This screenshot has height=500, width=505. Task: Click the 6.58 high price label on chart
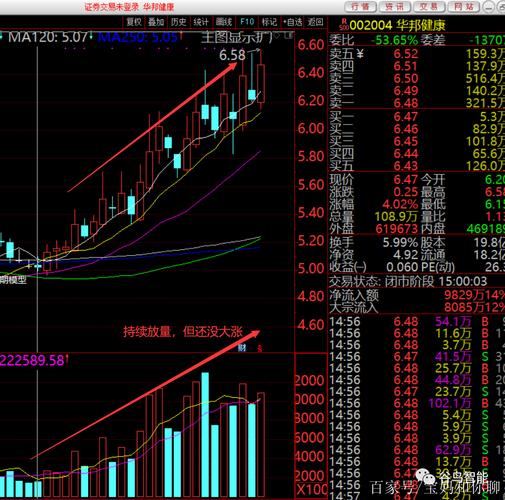coord(232,55)
